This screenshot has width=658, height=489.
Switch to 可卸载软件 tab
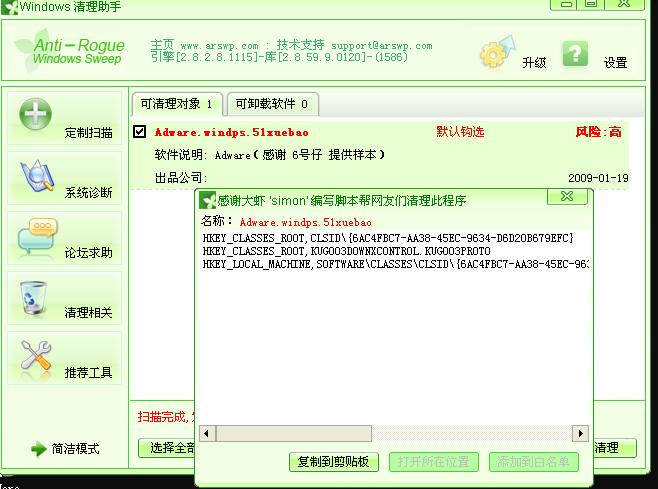[272, 104]
